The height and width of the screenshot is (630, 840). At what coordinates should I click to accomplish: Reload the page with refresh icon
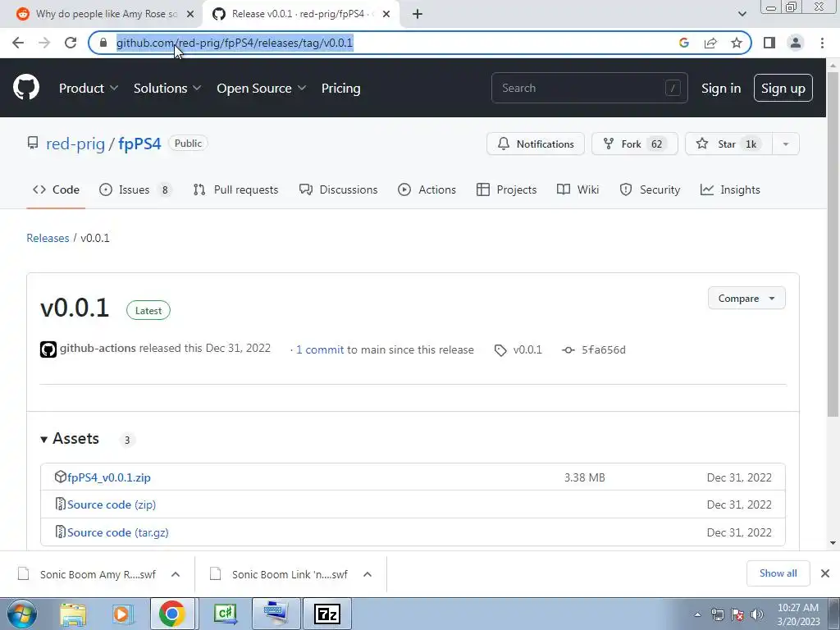[71, 43]
